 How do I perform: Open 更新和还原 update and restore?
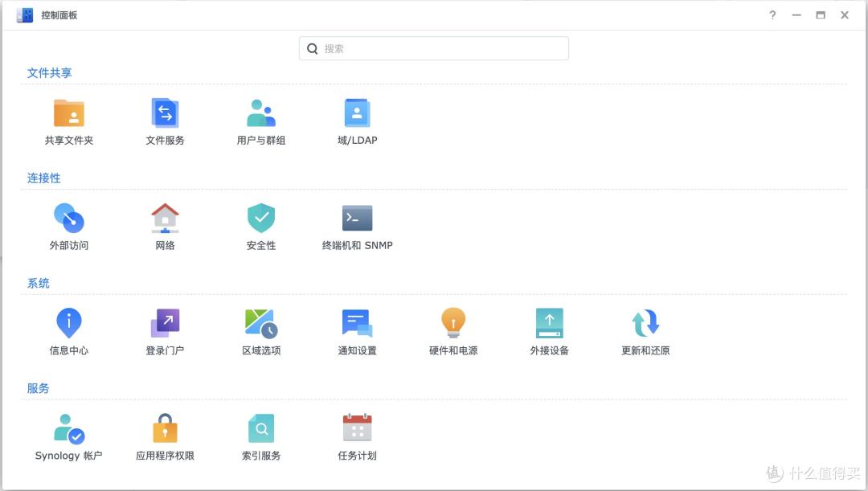tap(645, 323)
